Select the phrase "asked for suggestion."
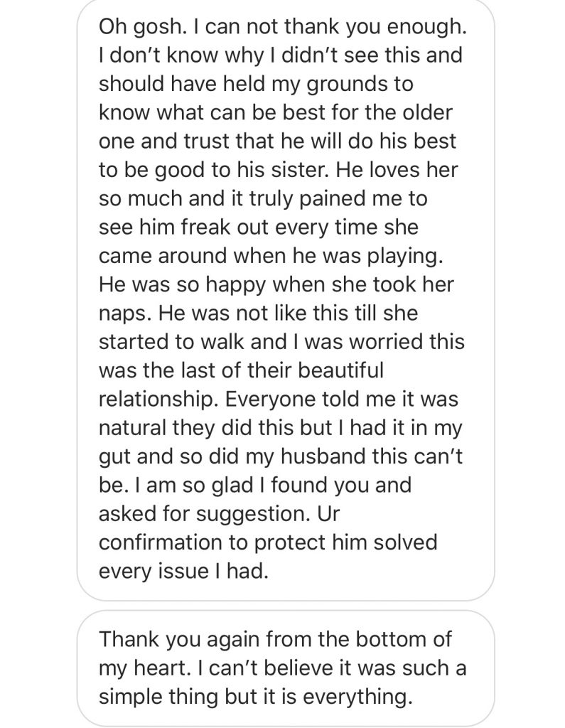The width and height of the screenshot is (565, 728). point(204,515)
